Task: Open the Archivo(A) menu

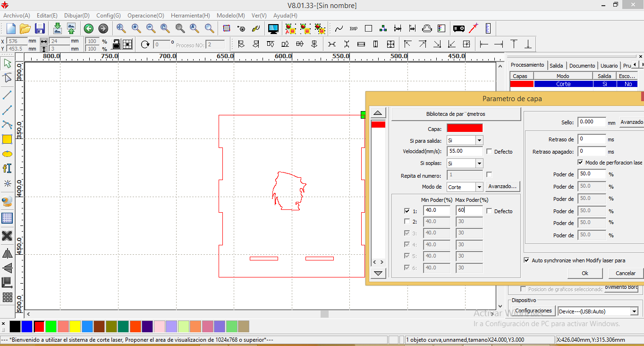Action: point(17,16)
